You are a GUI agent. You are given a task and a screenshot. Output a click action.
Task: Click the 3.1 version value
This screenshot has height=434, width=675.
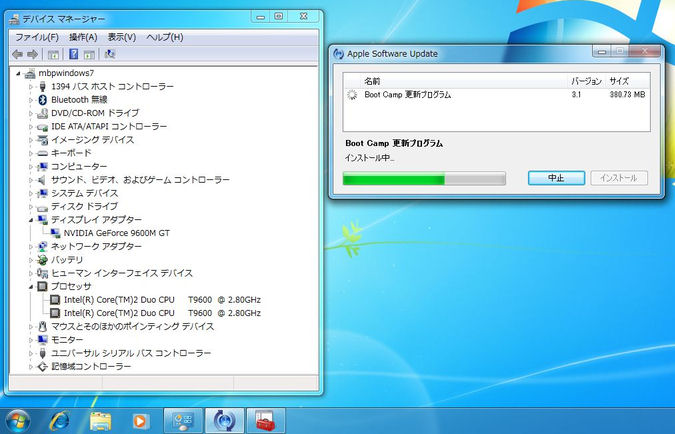coord(576,95)
